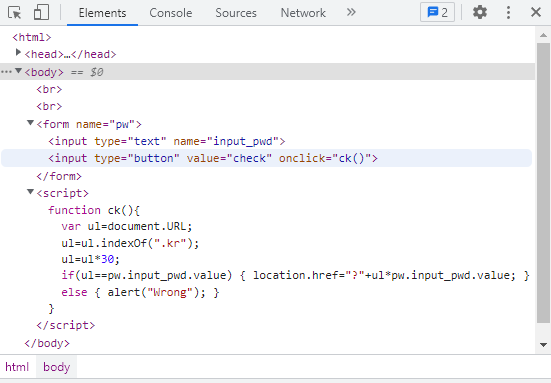Viewport: 551px width, 383px height.
Task: Click the vertical scrollbar thumb
Action: pos(543,183)
